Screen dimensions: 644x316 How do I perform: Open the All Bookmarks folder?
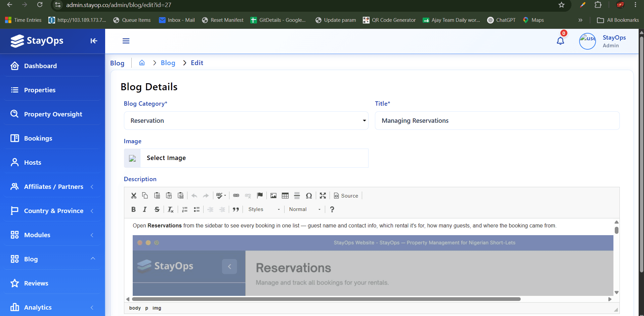[618, 20]
